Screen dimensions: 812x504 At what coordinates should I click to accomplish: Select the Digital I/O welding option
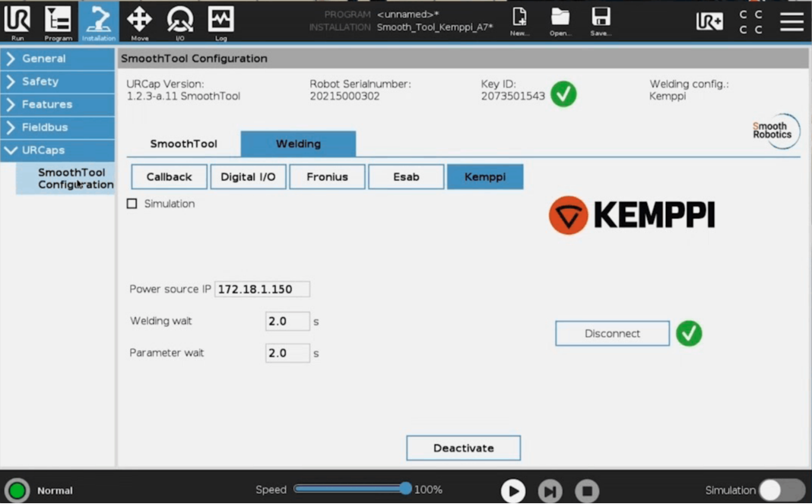248,176
